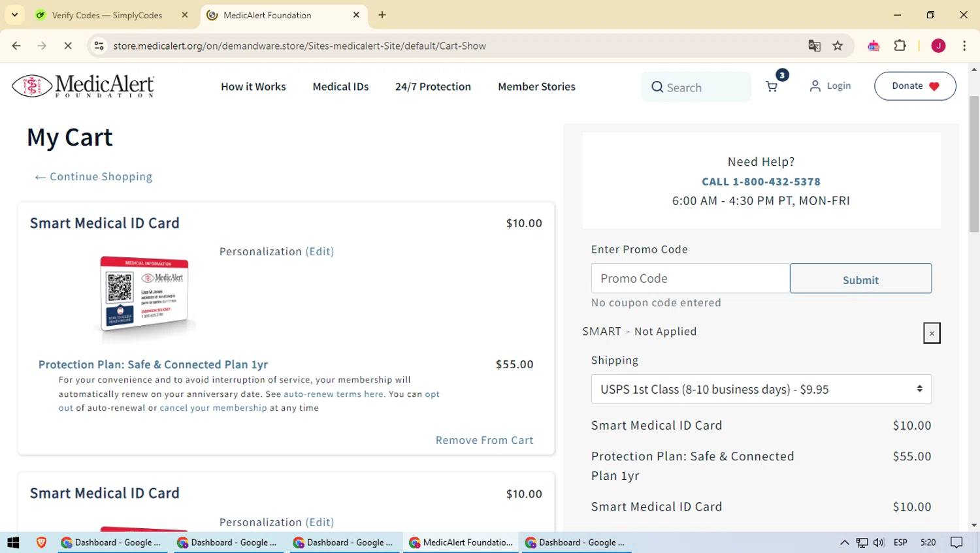Open the How it Works menu

pos(253,87)
